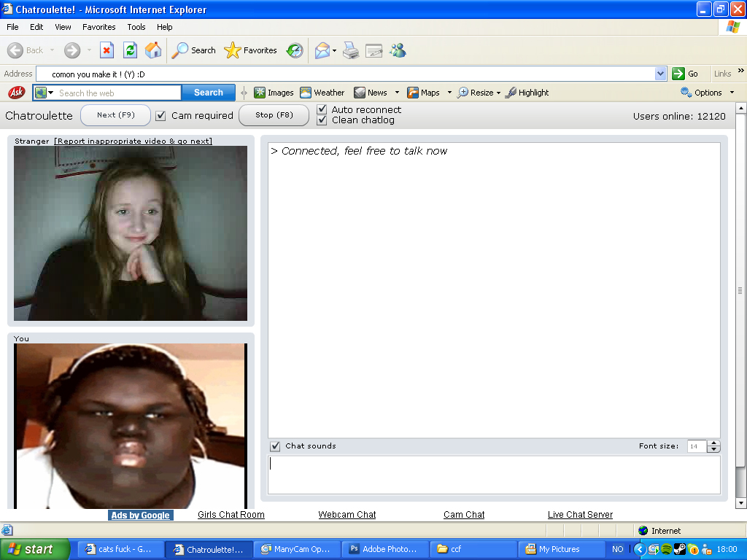Open Weather in the Ask toolbar
The image size is (747, 560).
click(x=322, y=93)
